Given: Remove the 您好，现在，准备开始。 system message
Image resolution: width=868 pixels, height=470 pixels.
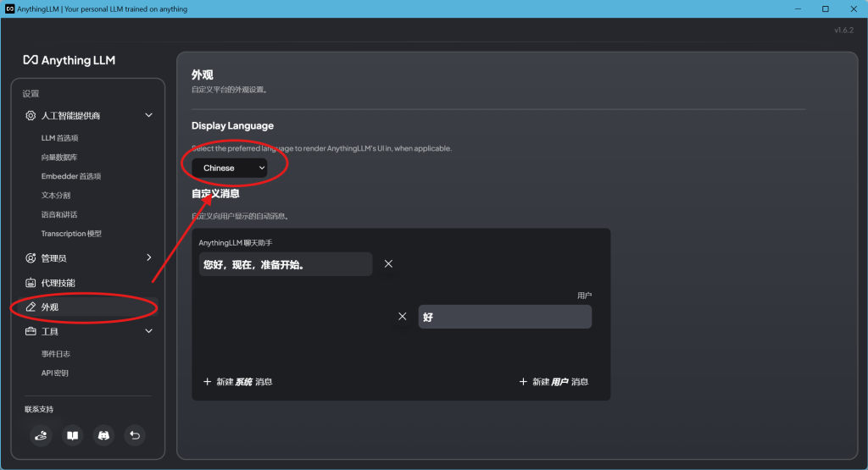Looking at the screenshot, I should click(388, 263).
